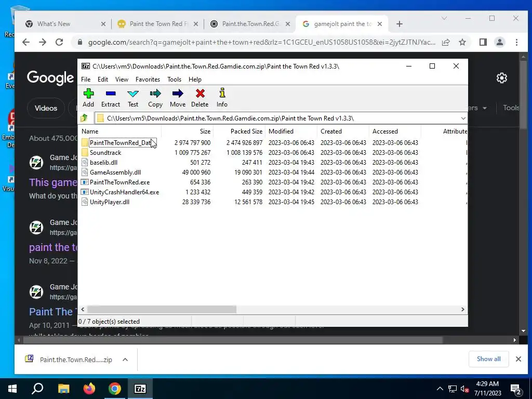This screenshot has width=532, height=399.
Task: Open the Help menu in 7-Zip
Action: [x=195, y=79]
